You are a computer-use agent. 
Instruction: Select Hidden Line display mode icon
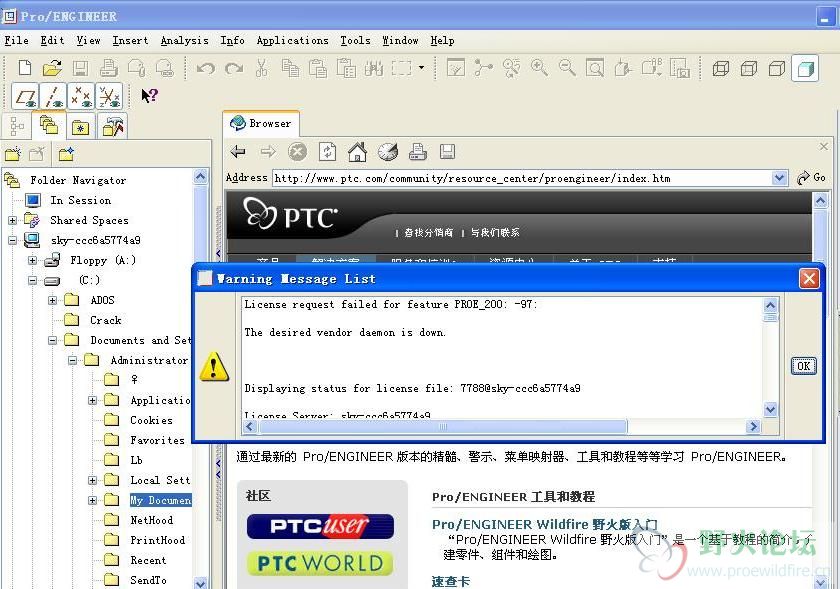(749, 68)
